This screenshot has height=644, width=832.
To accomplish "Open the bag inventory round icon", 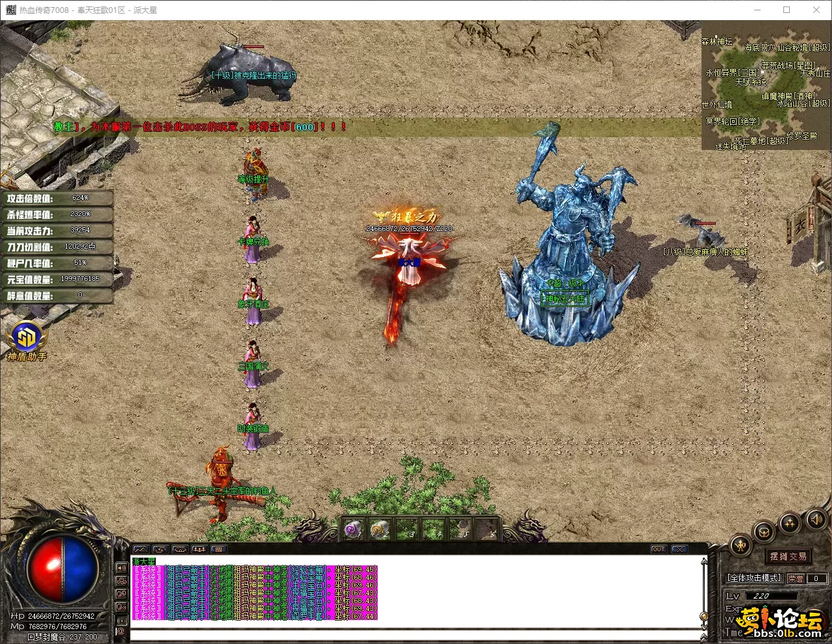I will point(765,532).
